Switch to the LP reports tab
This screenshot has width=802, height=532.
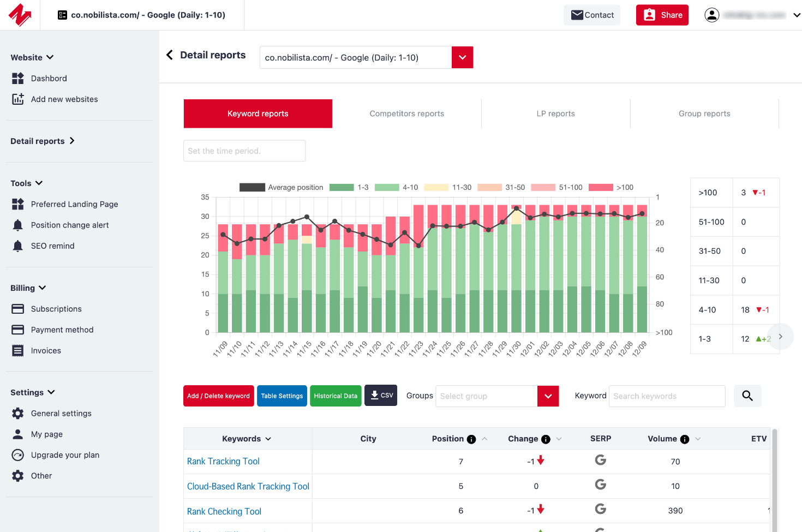pos(555,114)
